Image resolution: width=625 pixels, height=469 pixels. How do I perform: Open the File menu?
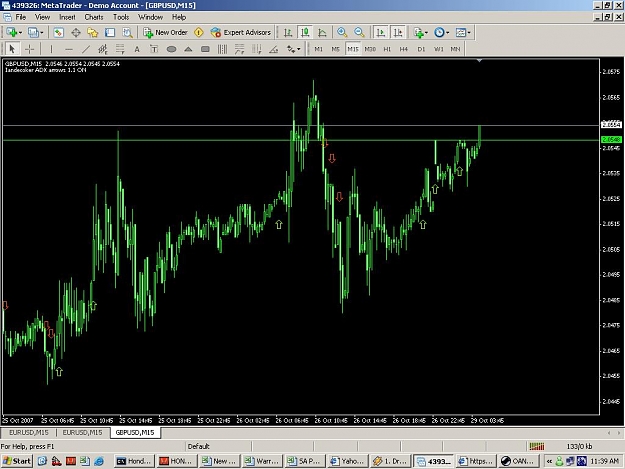tap(21, 17)
